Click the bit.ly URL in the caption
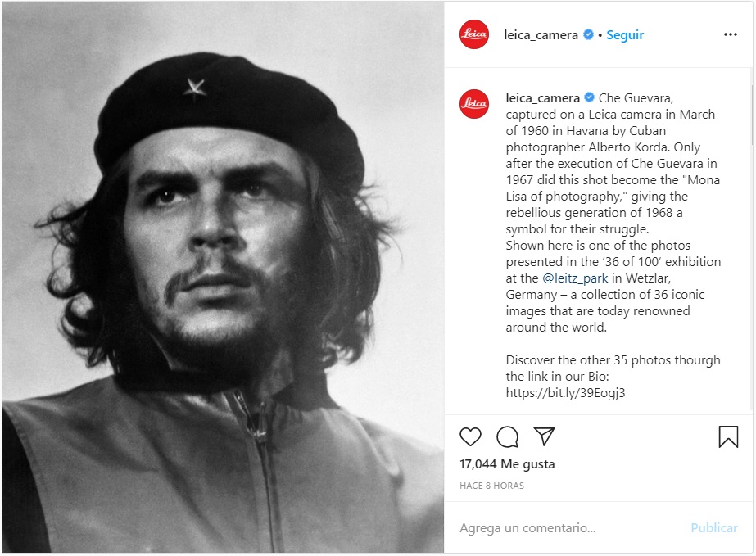The width and height of the screenshot is (756, 556). 565,393
